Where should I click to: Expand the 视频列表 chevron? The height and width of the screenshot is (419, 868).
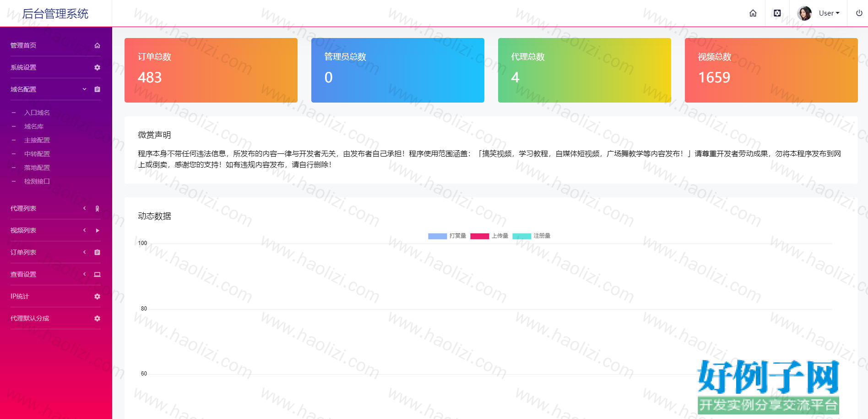[x=84, y=230]
